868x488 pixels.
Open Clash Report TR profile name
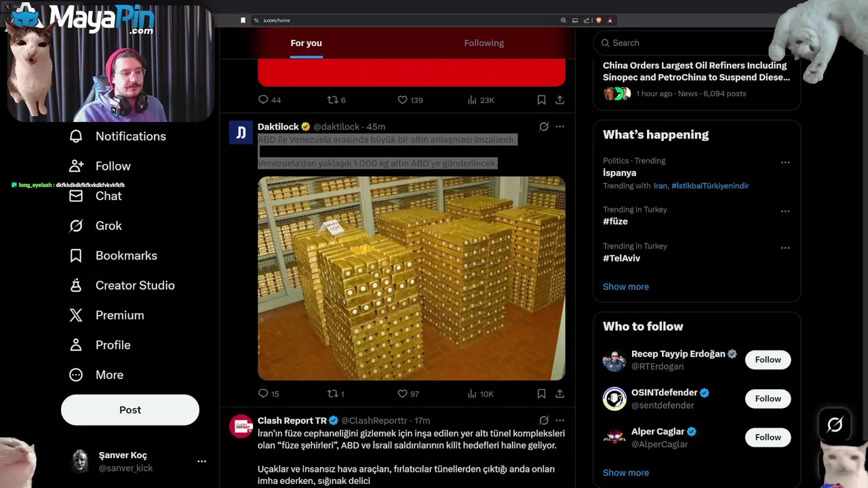(x=292, y=421)
